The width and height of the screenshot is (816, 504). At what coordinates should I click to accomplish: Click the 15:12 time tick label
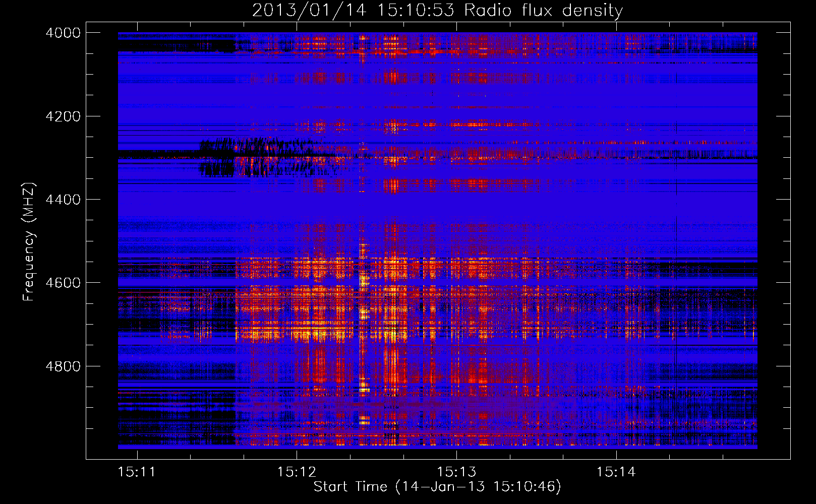point(297,472)
